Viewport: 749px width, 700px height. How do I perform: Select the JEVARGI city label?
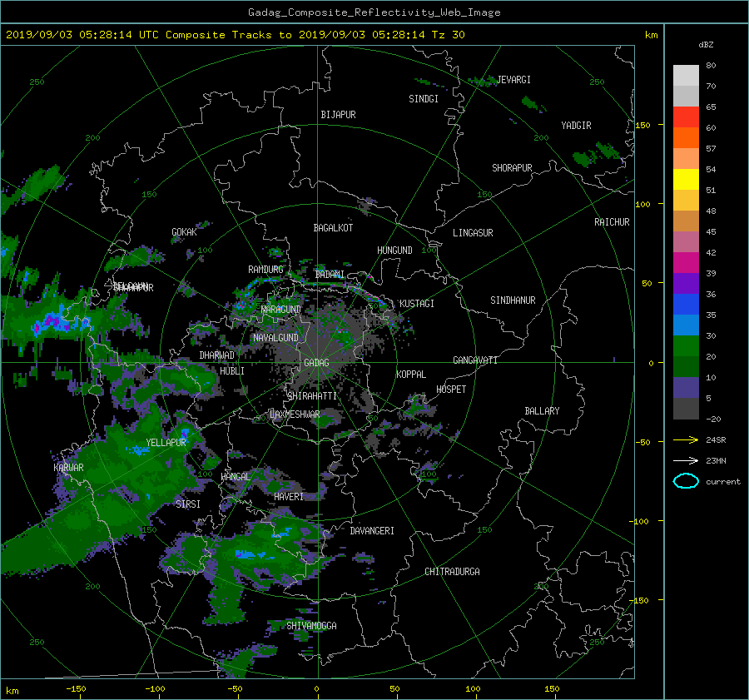point(514,80)
